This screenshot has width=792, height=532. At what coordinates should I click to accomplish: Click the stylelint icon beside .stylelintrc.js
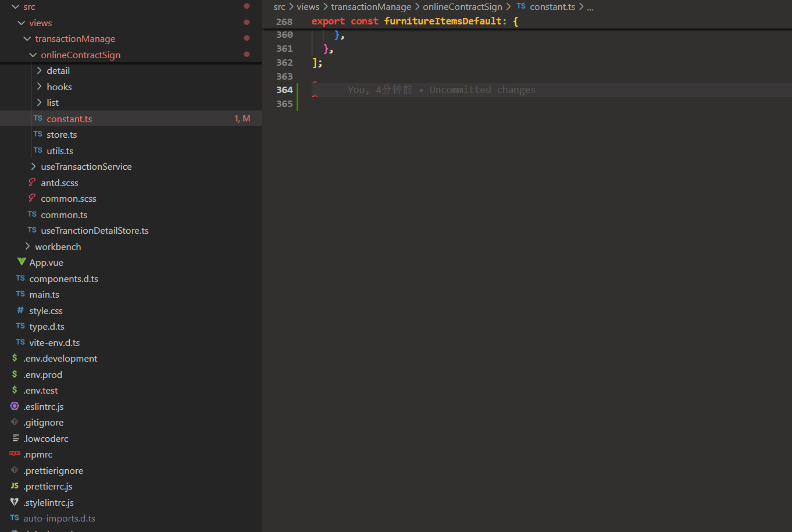point(14,502)
